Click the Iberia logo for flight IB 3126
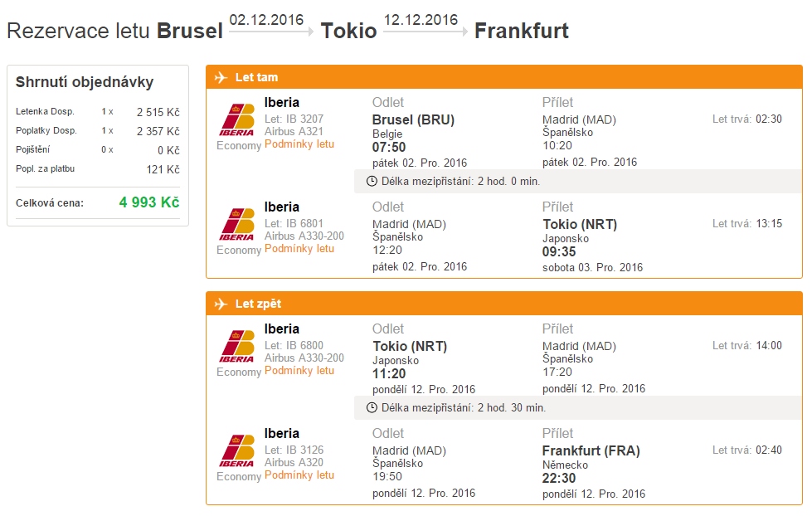812x516 pixels. 236,451
